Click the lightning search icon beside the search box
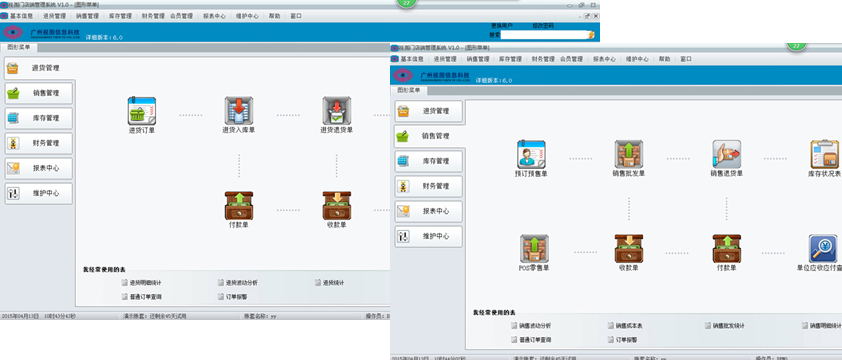The width and height of the screenshot is (842, 360). point(591,35)
